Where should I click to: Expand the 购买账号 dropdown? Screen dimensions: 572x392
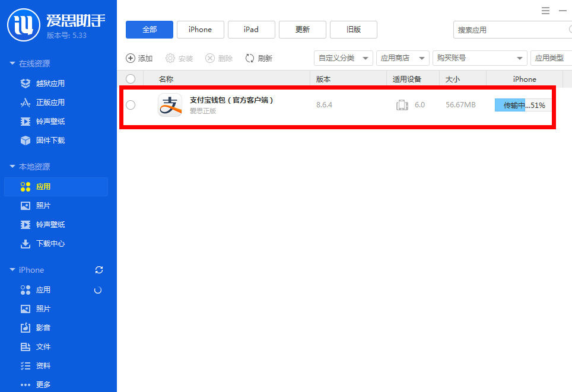coord(479,58)
